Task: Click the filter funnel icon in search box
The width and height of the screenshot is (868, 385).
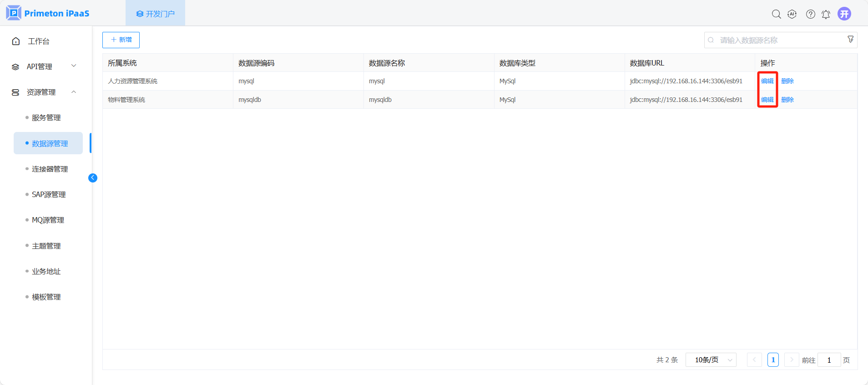Action: click(850, 40)
